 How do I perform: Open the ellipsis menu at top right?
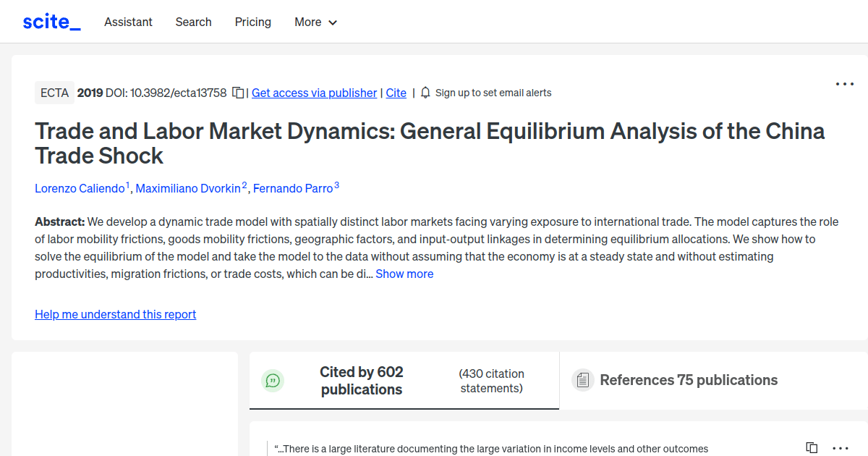click(844, 84)
